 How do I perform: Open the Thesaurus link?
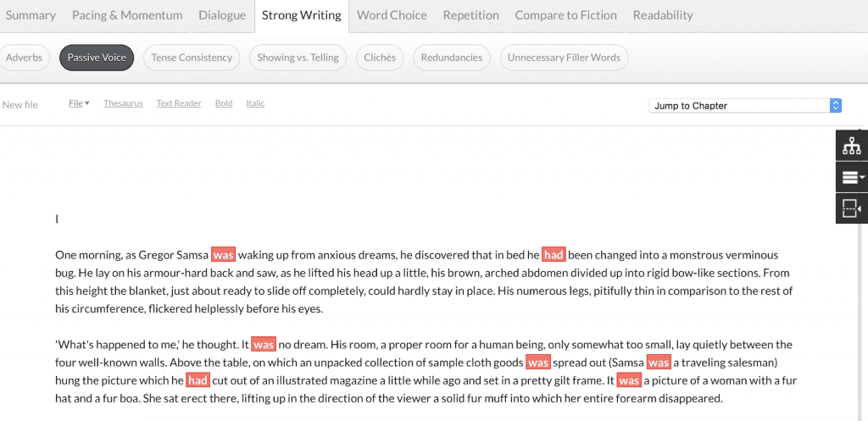coord(124,103)
